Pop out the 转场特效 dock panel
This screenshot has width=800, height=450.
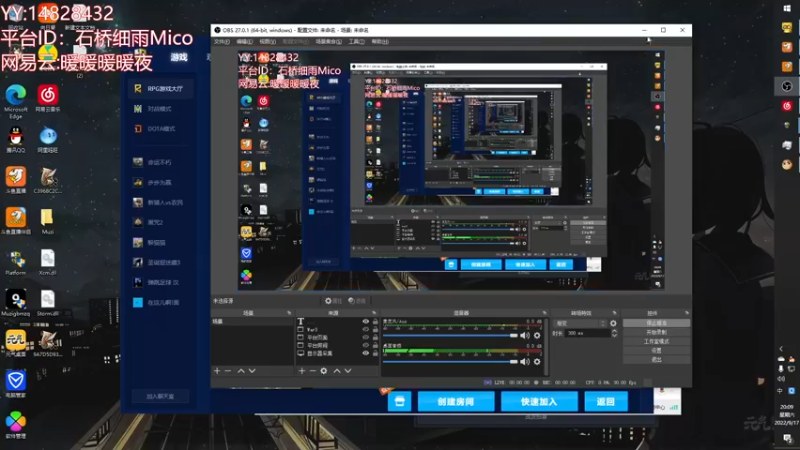click(x=614, y=313)
